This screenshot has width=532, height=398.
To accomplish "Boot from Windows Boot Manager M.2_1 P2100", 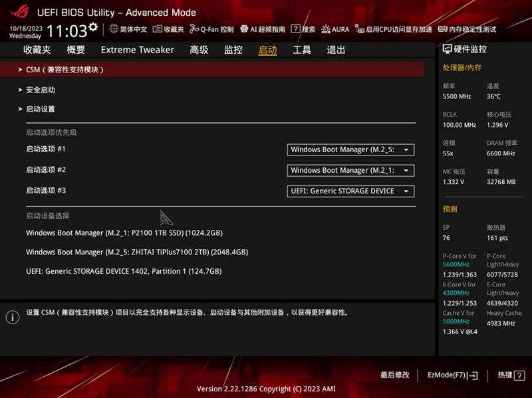I will pyautogui.click(x=124, y=233).
